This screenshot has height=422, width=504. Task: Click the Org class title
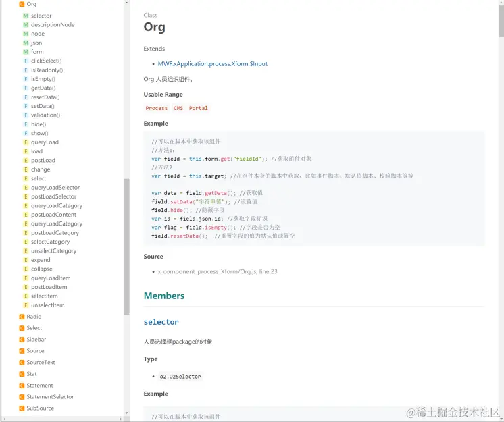click(154, 27)
